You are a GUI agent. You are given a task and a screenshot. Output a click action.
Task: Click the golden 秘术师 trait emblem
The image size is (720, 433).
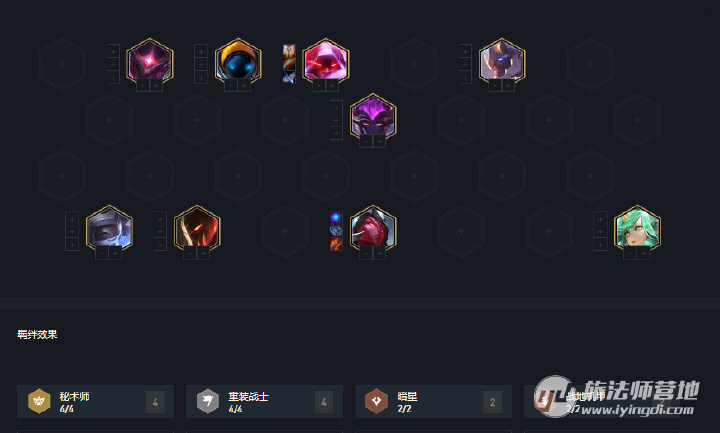coord(39,401)
